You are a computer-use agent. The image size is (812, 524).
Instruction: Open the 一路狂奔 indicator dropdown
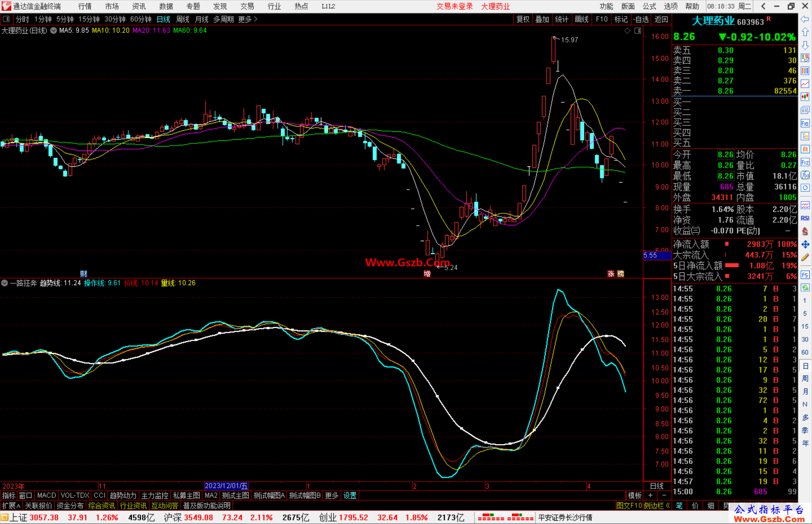pos(5,283)
